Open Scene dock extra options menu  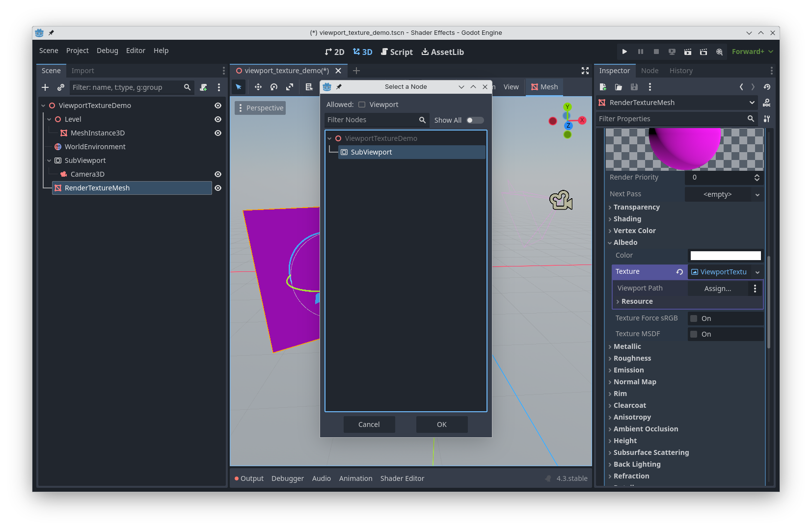(x=219, y=87)
